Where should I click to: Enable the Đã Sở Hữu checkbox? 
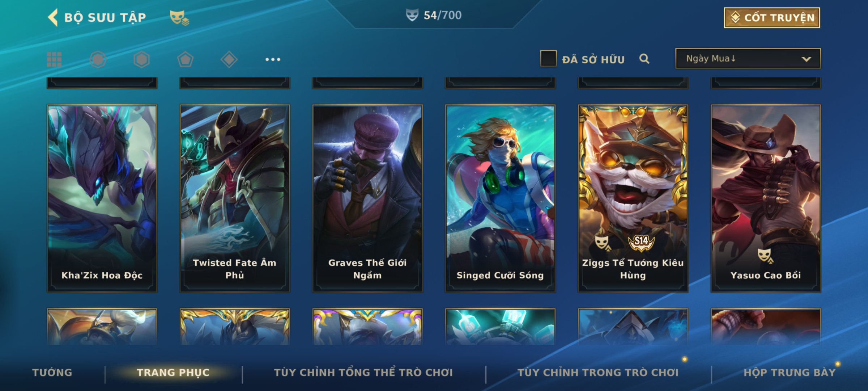[x=548, y=59]
